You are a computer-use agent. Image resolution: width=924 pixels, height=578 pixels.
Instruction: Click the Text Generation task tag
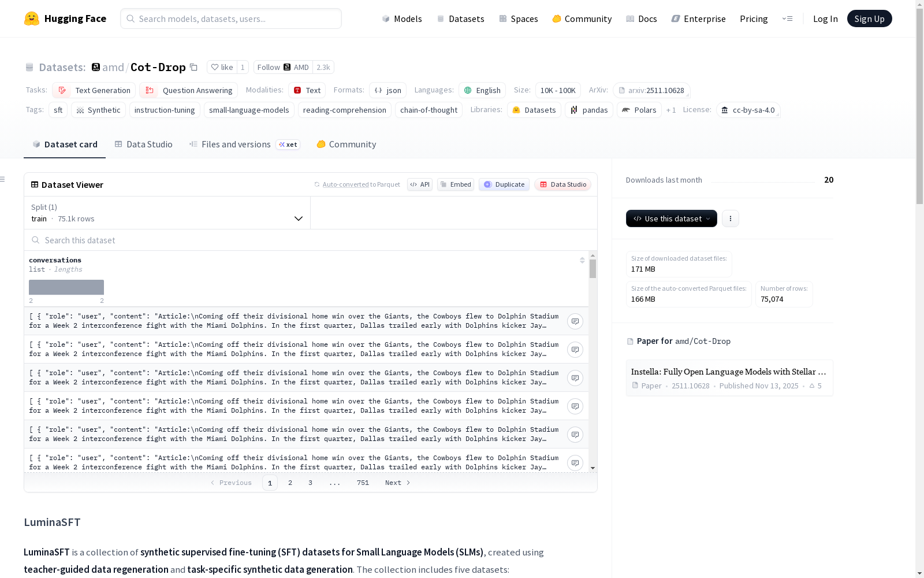click(94, 90)
